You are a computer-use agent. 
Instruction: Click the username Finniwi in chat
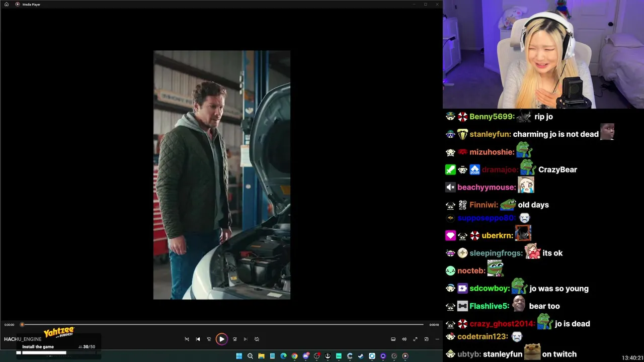(484, 205)
